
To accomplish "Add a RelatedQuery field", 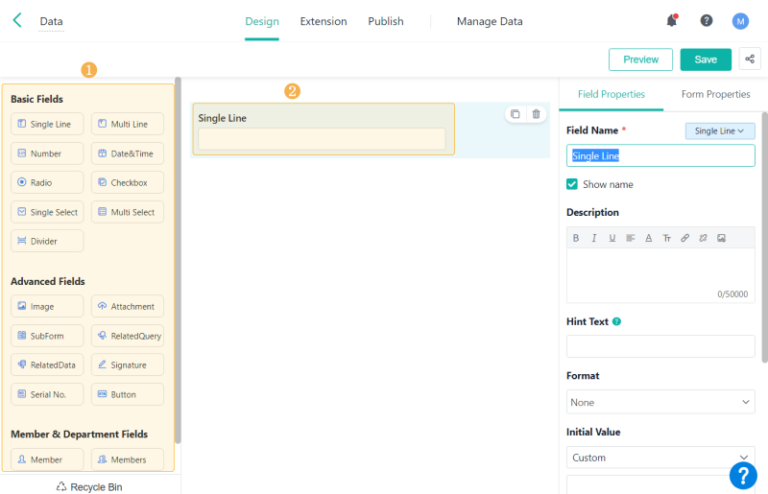I will (x=127, y=336).
